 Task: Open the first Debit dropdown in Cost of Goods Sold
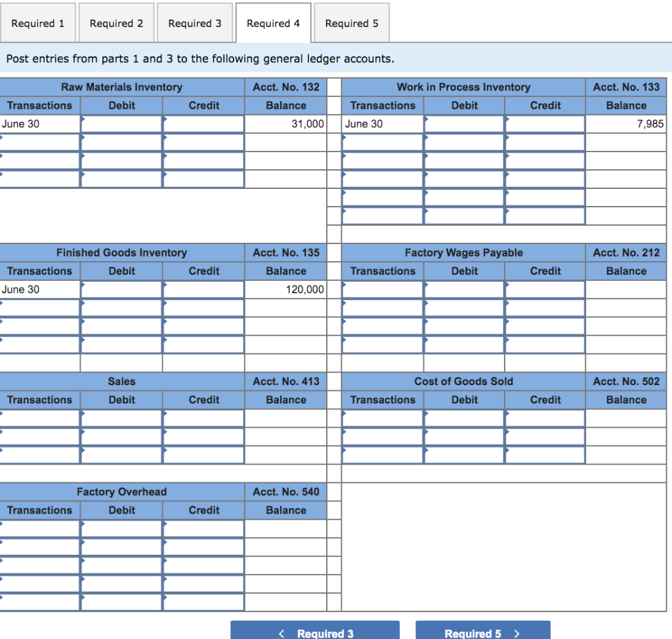coord(464,417)
